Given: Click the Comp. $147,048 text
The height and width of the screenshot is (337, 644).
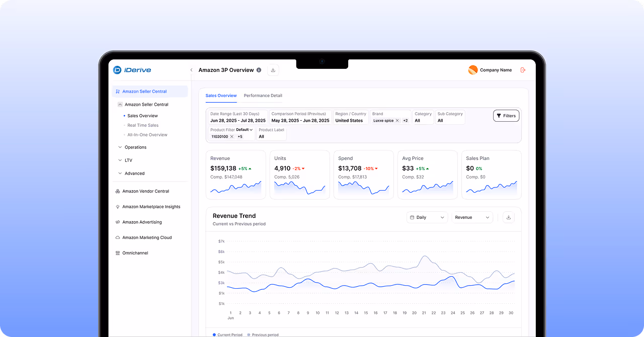Looking at the screenshot, I should click(226, 177).
